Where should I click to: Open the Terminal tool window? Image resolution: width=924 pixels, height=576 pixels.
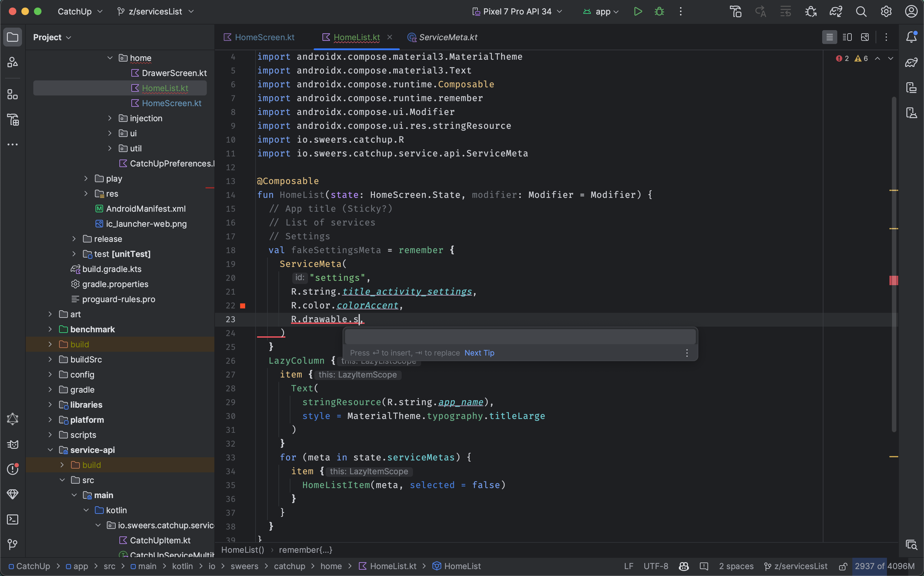[13, 519]
